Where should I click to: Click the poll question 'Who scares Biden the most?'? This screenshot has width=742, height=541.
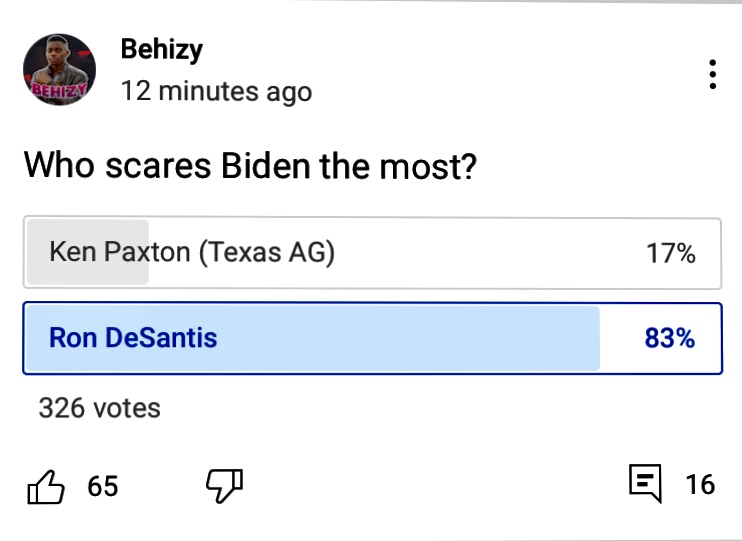pyautogui.click(x=249, y=165)
